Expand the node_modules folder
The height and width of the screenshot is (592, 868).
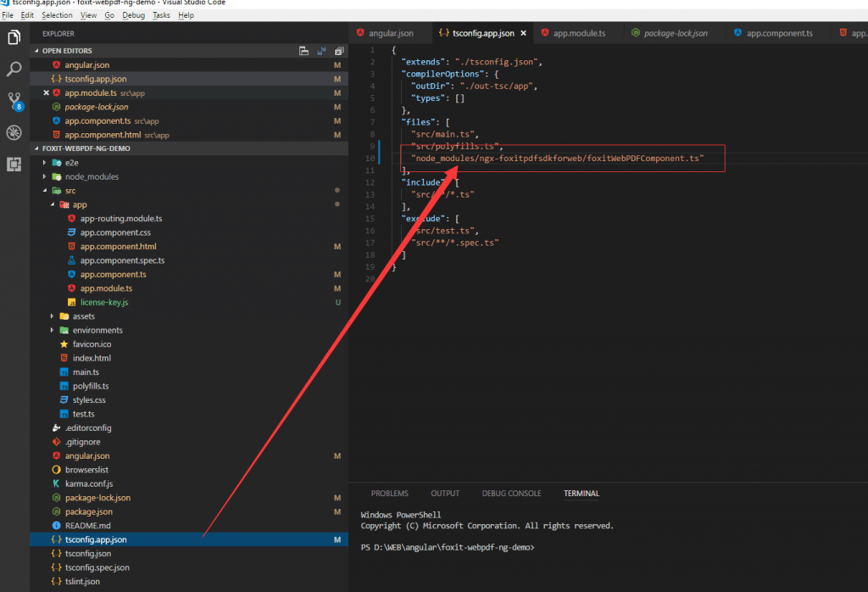tap(45, 176)
